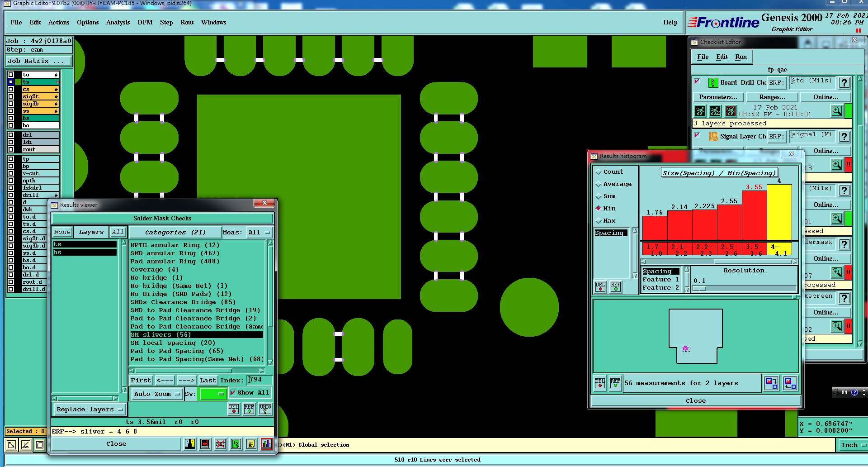Open the Rout menu
868x467 pixels.
click(x=187, y=23)
